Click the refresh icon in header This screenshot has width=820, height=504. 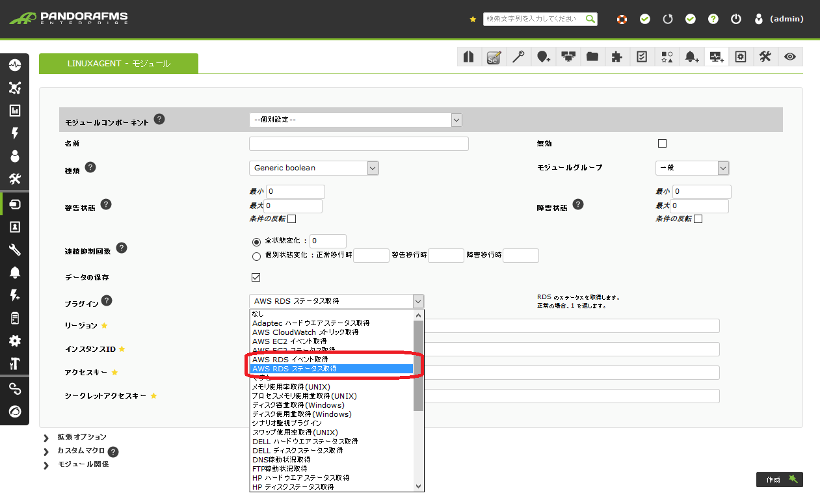coord(668,19)
